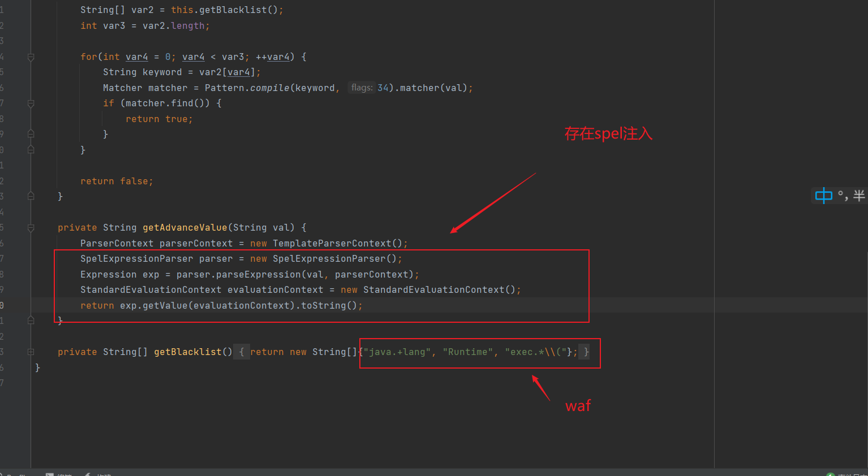Click fold end marker closing the if block
This screenshot has height=476, width=868.
click(31, 134)
